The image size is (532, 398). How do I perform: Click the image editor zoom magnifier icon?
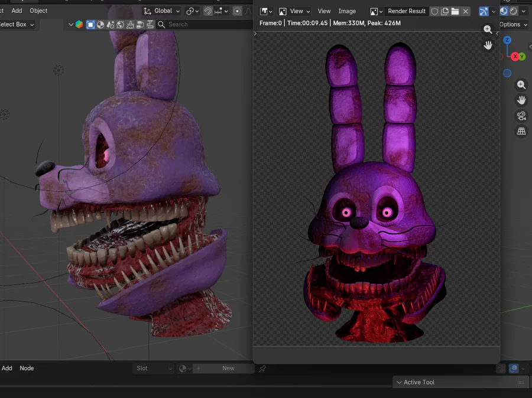pyautogui.click(x=488, y=30)
